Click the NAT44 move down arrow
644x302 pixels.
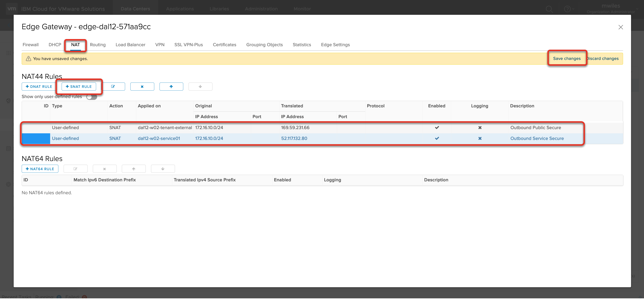(x=200, y=86)
